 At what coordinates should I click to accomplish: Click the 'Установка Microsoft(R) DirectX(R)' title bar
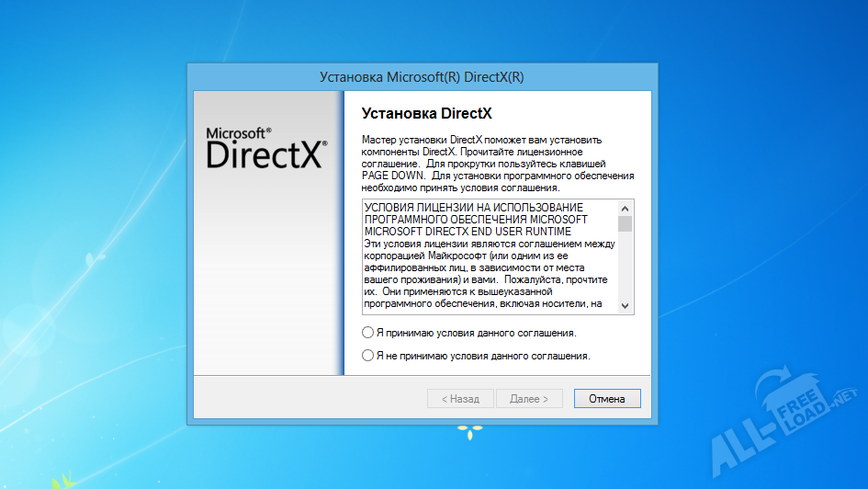tap(422, 77)
